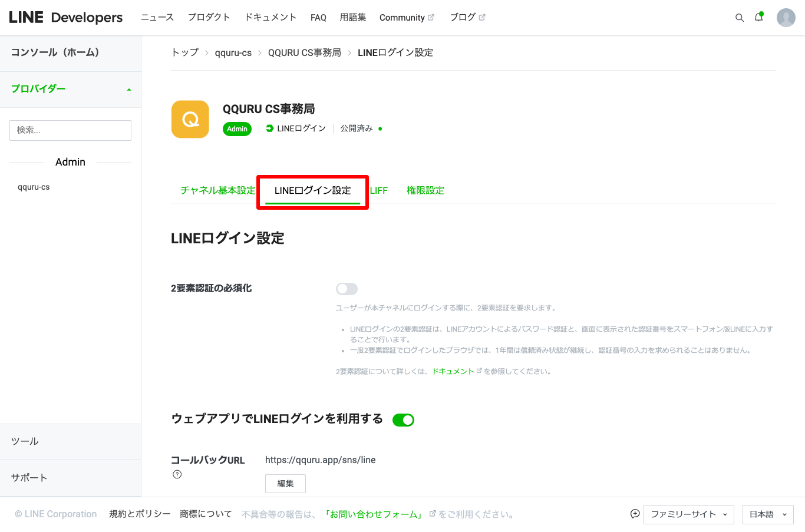Image resolution: width=805 pixels, height=532 pixels.
Task: Open the user profile avatar
Action: tap(786, 18)
